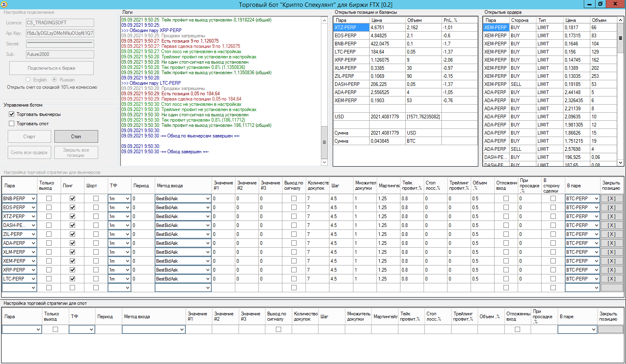Edit Мартингейл value for XRP-PERP row
626x364 pixels.
(x=389, y=270)
